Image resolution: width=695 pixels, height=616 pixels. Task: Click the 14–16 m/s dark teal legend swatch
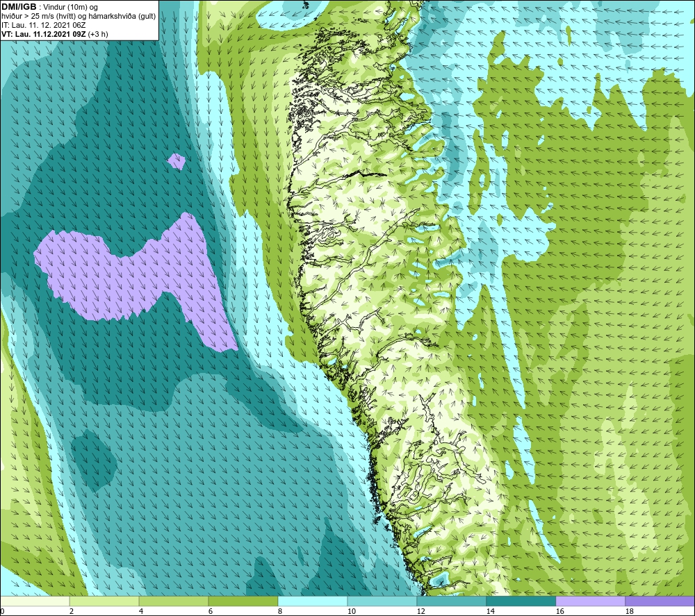pyautogui.click(x=521, y=601)
